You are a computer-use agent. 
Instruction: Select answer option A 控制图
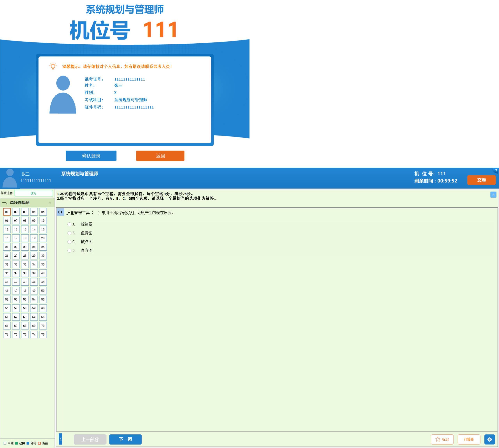point(69,224)
